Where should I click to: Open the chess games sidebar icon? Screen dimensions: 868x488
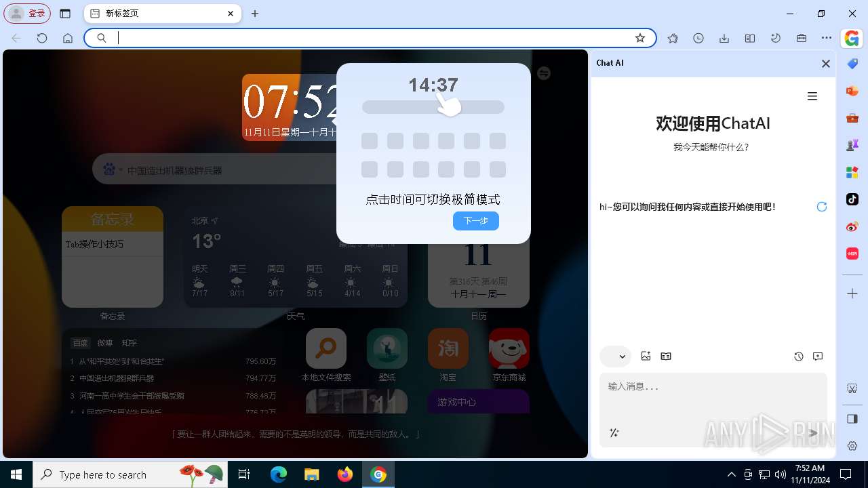(852, 145)
